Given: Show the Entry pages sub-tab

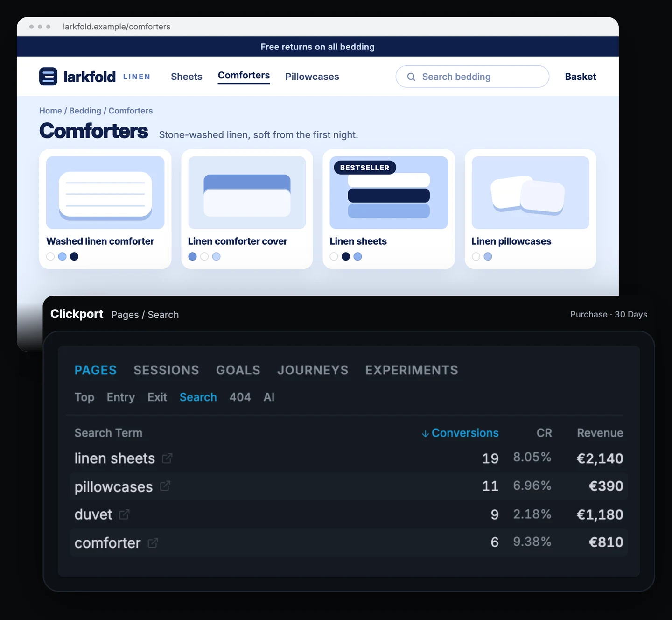Looking at the screenshot, I should point(121,397).
